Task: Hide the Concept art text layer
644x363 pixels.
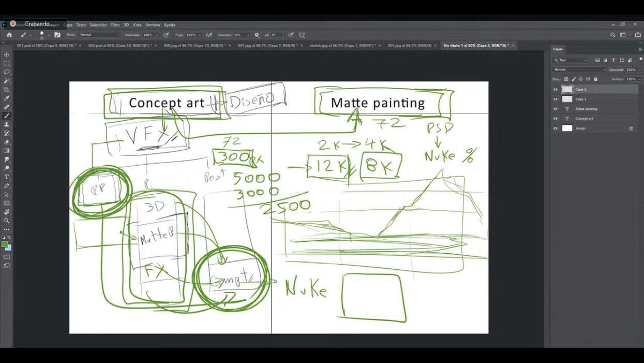Action: 556,119
